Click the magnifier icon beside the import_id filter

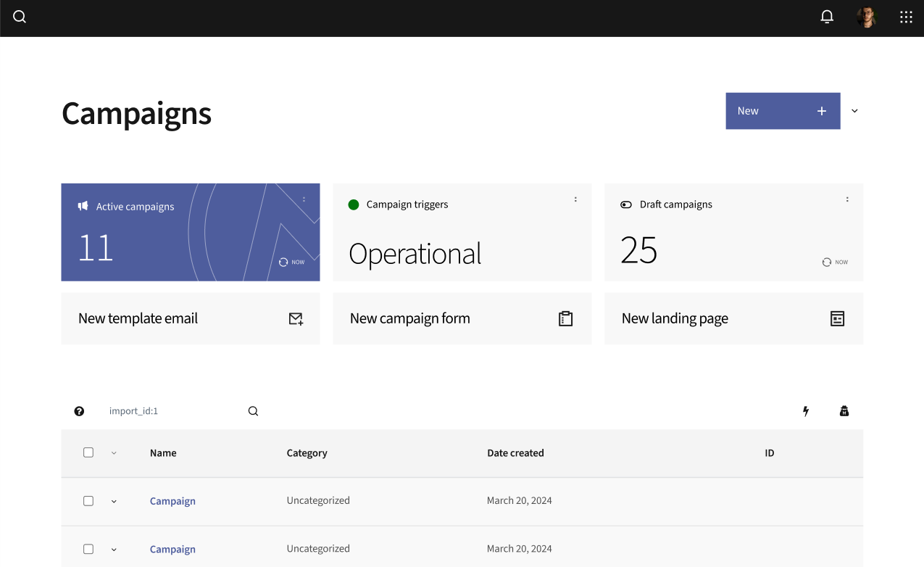point(253,411)
